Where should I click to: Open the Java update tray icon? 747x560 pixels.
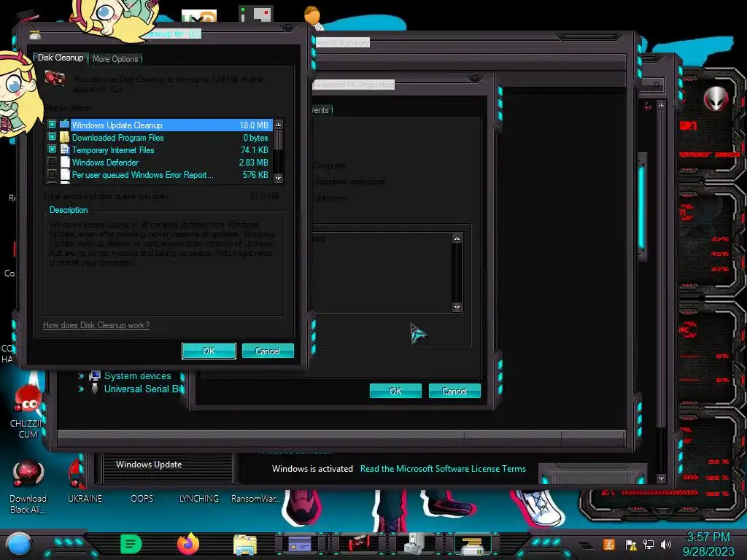(609, 544)
